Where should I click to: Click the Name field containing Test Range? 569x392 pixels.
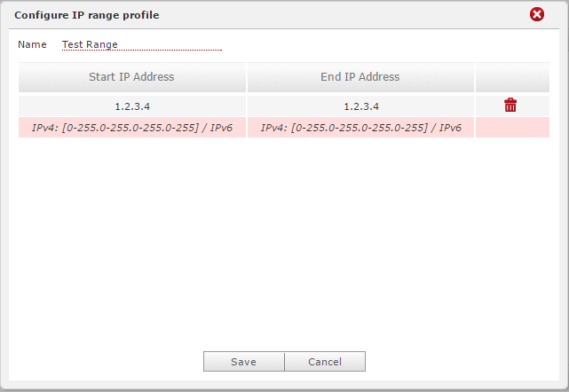(140, 44)
